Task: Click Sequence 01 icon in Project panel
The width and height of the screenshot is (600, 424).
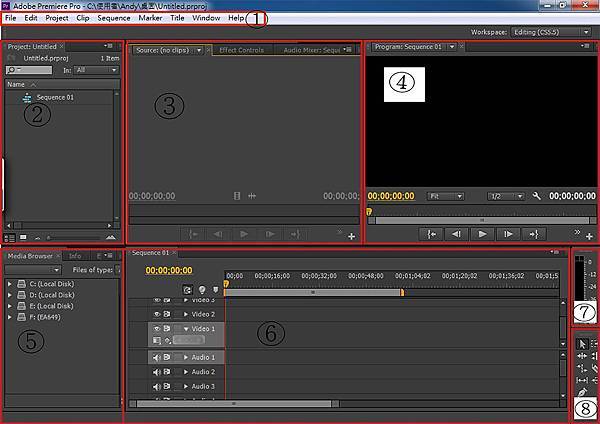Action: pyautogui.click(x=27, y=98)
